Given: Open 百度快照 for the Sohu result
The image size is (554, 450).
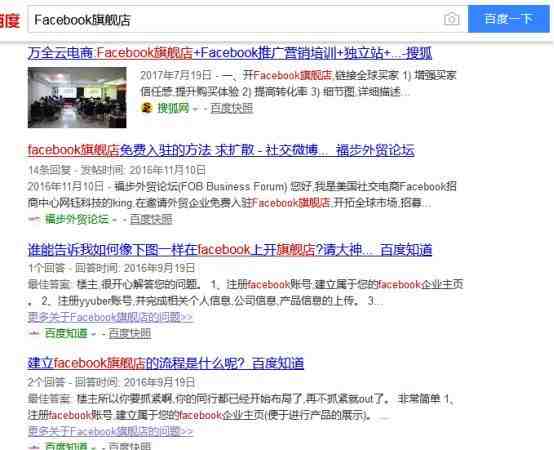Looking at the screenshot, I should tap(232, 108).
